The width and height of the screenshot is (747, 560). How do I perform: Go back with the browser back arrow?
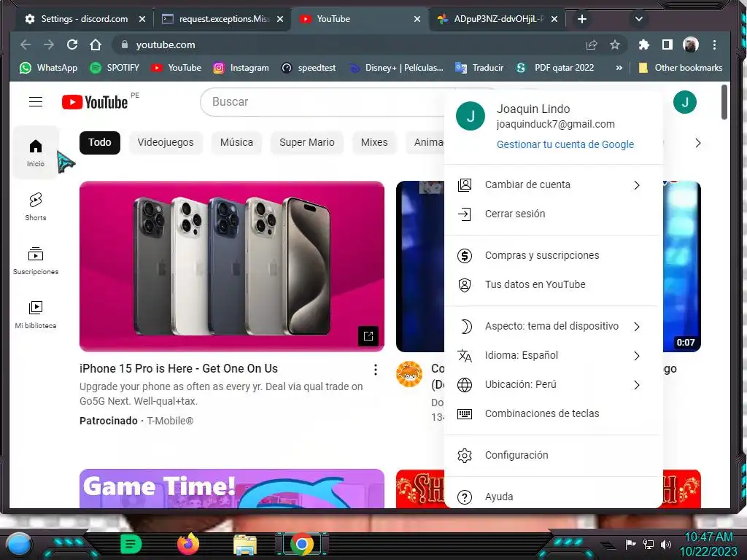(26, 44)
